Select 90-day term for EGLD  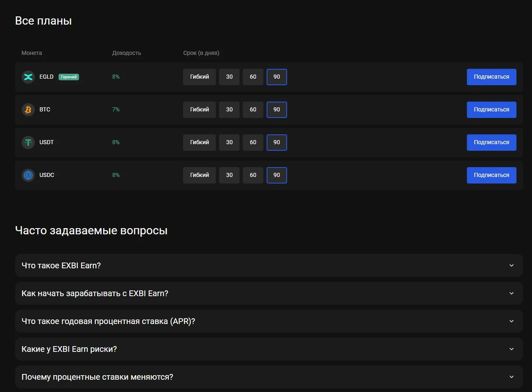[x=277, y=77]
